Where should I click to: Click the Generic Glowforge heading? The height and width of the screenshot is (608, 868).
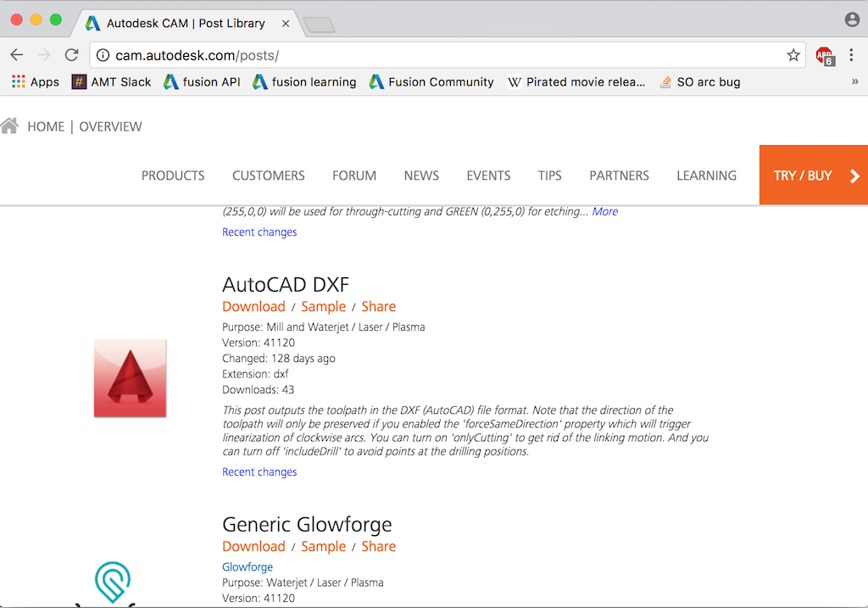point(307,524)
